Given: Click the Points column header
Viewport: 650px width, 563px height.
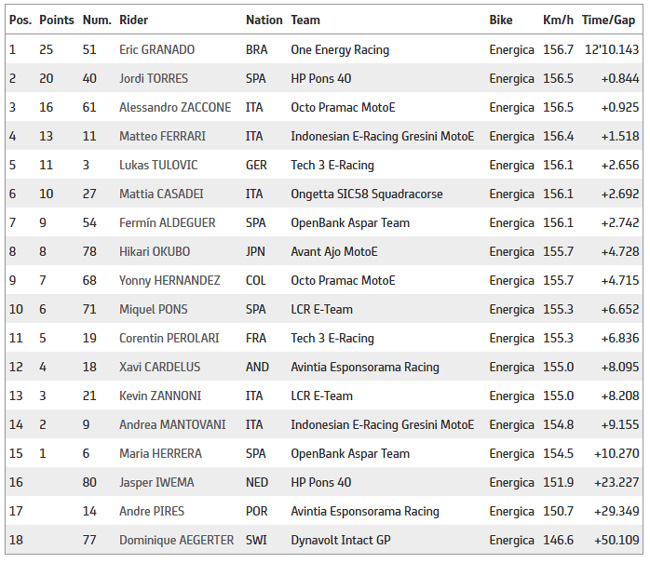Looking at the screenshot, I should [56, 20].
